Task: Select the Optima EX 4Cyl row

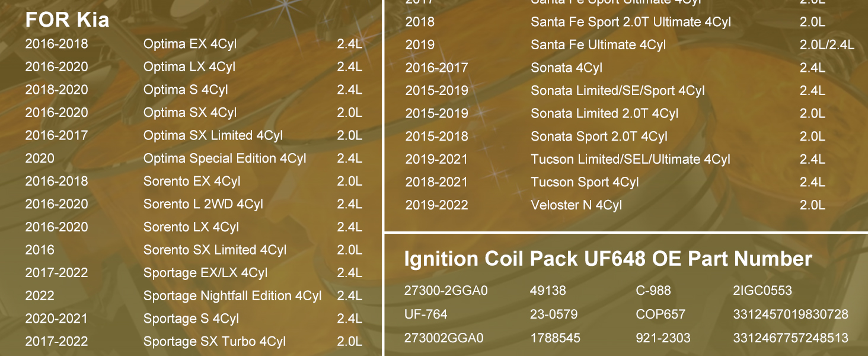Action: 193,44
